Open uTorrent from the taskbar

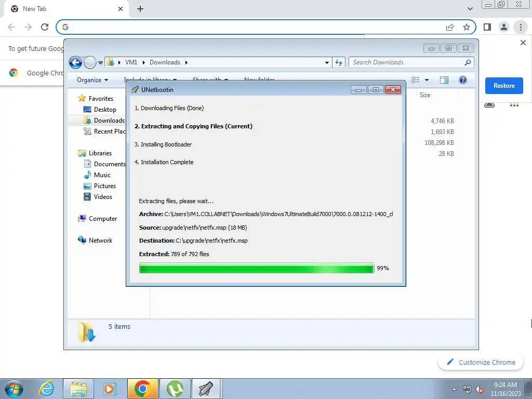coord(175,389)
